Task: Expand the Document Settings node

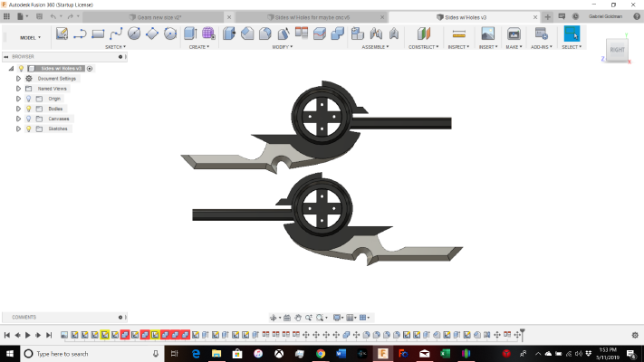Action: (18, 79)
